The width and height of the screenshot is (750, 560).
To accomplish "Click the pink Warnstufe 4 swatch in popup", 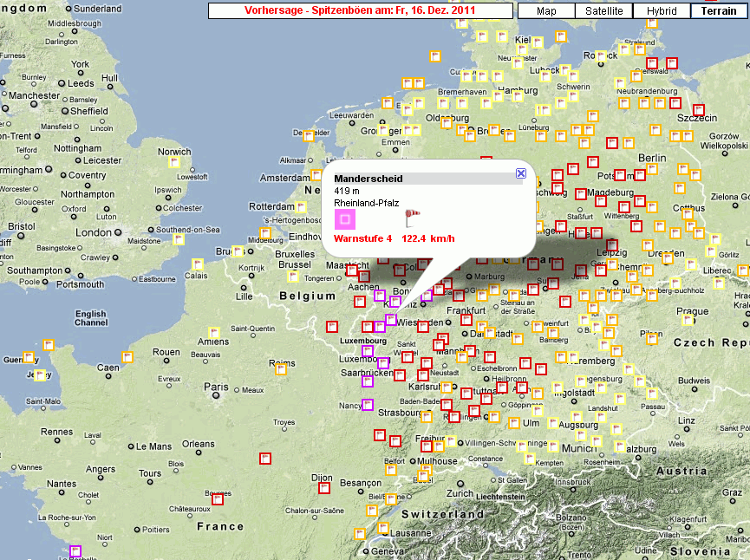I will [344, 219].
